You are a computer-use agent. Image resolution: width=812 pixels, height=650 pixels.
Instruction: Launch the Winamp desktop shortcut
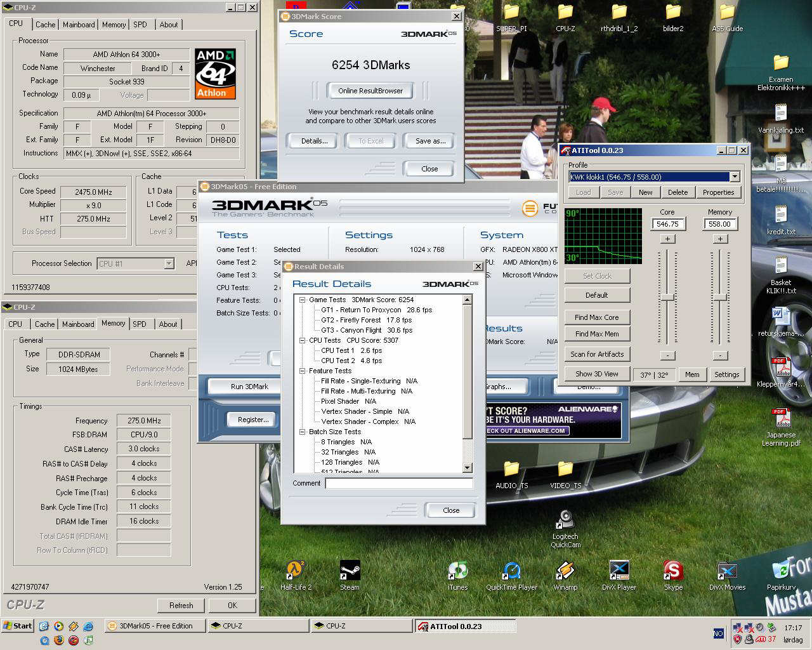(x=565, y=576)
